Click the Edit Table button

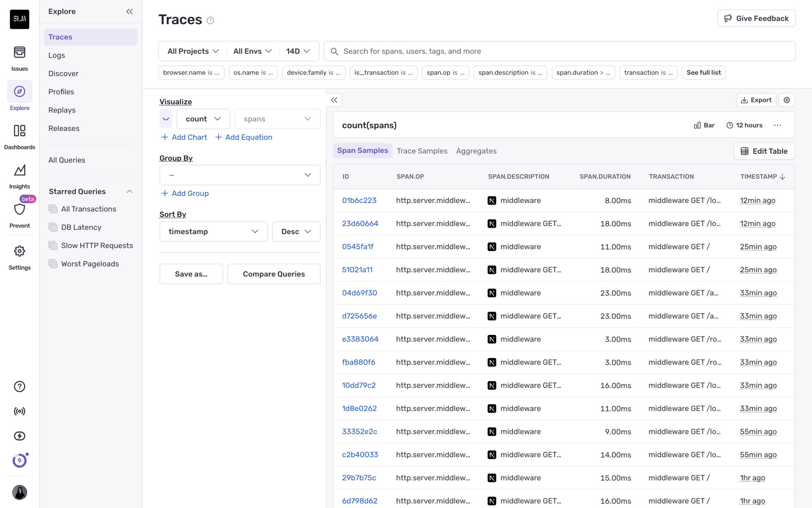(x=764, y=151)
